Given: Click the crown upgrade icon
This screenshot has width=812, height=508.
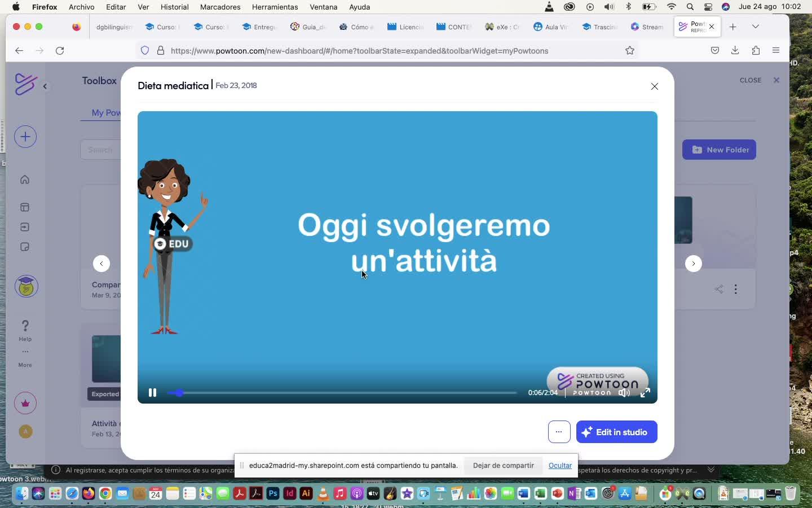Looking at the screenshot, I should pyautogui.click(x=25, y=403).
